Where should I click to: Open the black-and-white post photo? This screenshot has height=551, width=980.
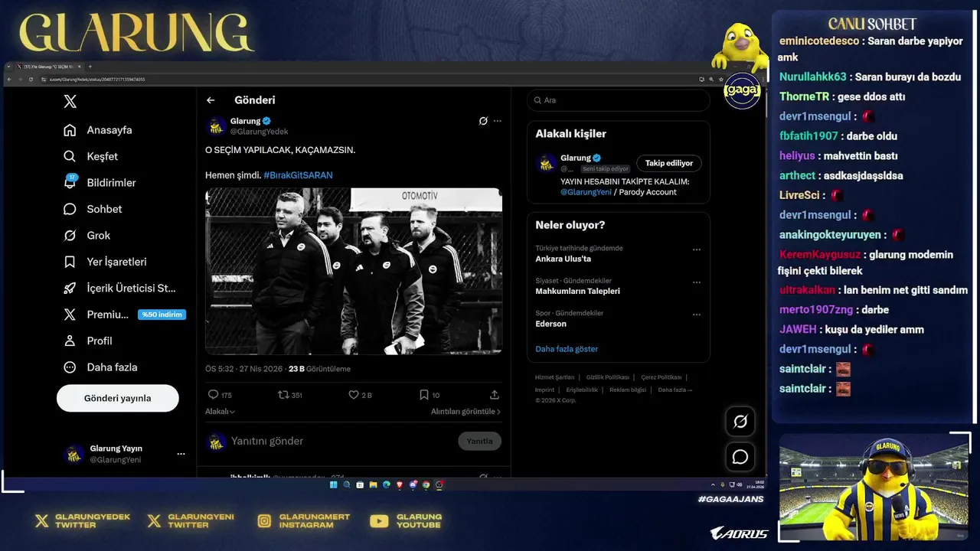coord(354,271)
